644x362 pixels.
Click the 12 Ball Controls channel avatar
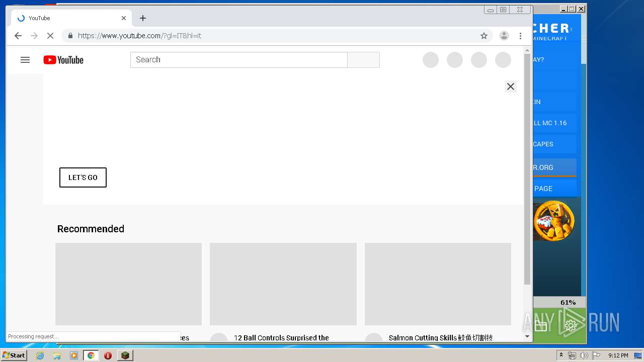pos(218,338)
